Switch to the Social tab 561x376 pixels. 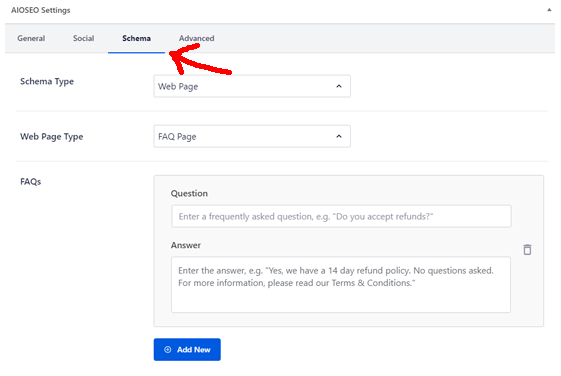pyautogui.click(x=83, y=38)
